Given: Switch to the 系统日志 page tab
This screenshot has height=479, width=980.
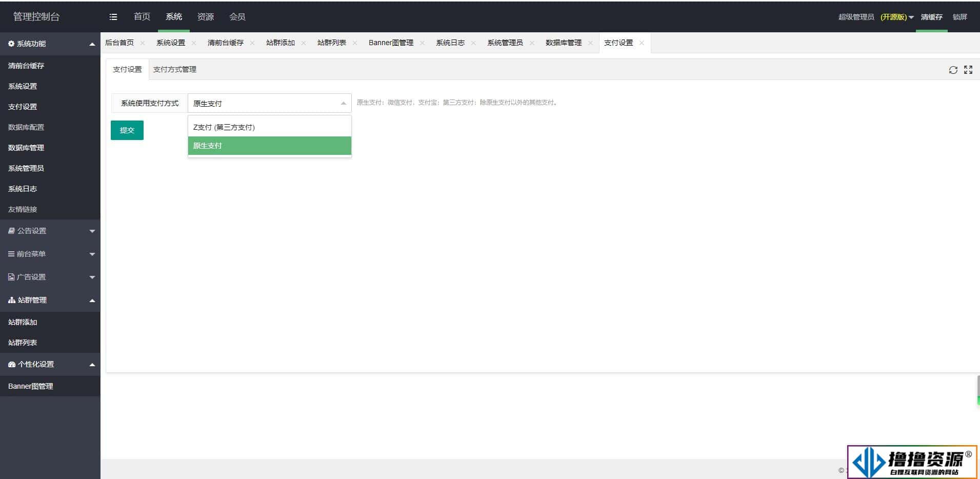Looking at the screenshot, I should click(x=450, y=43).
